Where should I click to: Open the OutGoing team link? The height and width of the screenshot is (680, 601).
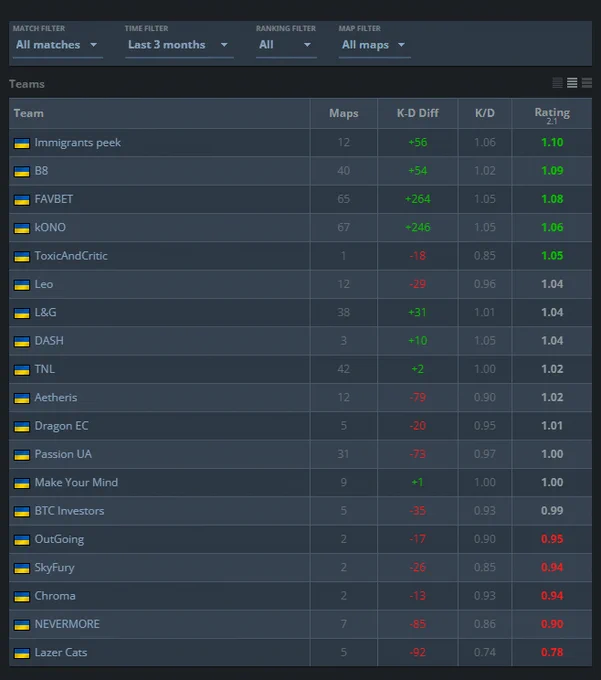click(x=59, y=539)
